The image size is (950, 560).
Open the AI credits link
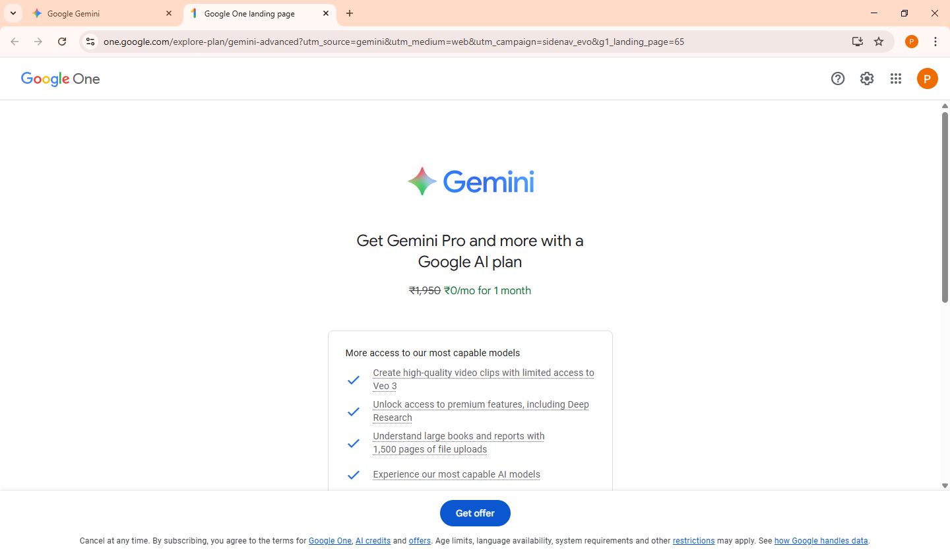373,541
